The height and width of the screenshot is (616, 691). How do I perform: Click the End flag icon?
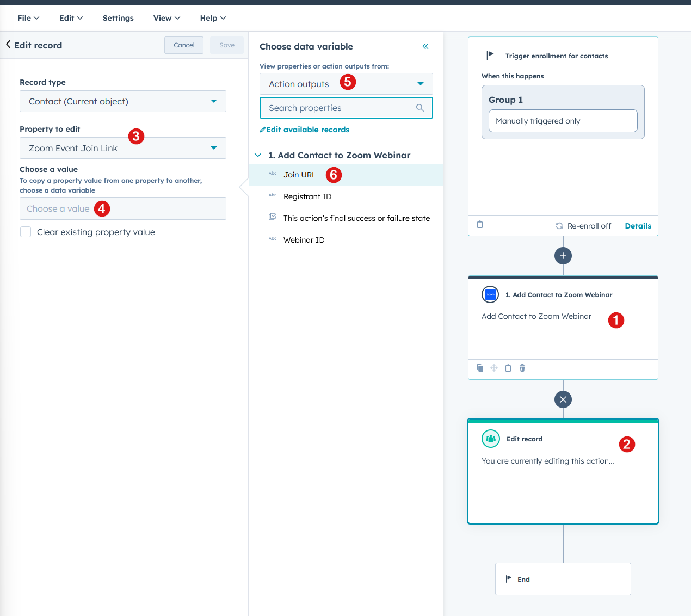coord(509,579)
